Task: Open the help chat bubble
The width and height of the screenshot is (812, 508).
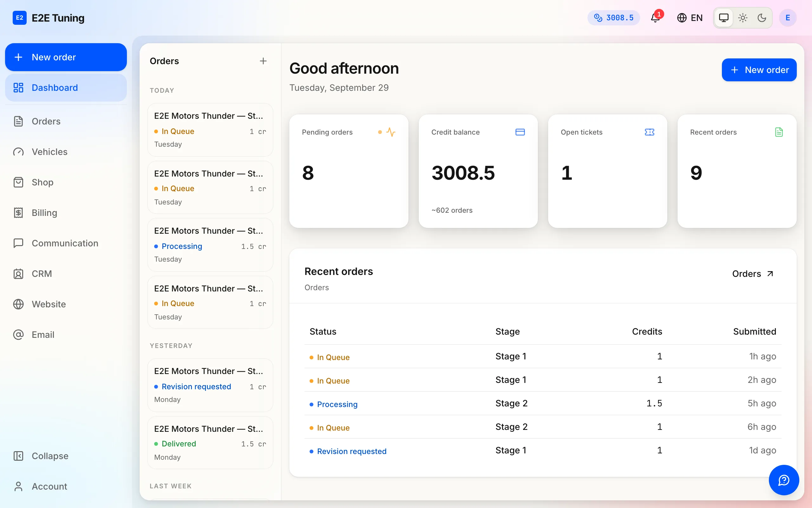Action: [784, 480]
